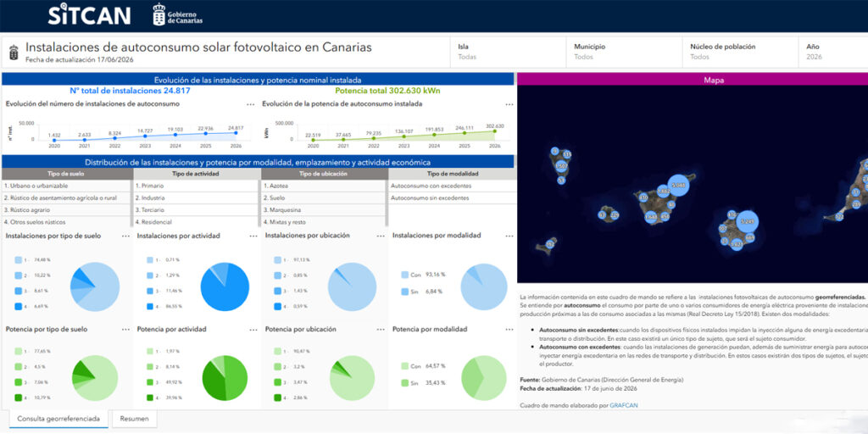Click the SITCAN logo

pyautogui.click(x=89, y=15)
